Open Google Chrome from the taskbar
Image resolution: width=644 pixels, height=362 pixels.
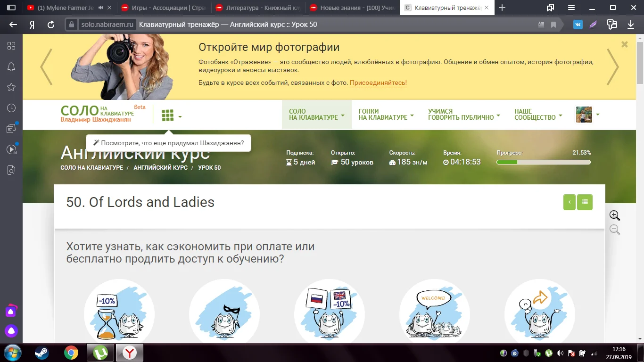click(x=71, y=353)
